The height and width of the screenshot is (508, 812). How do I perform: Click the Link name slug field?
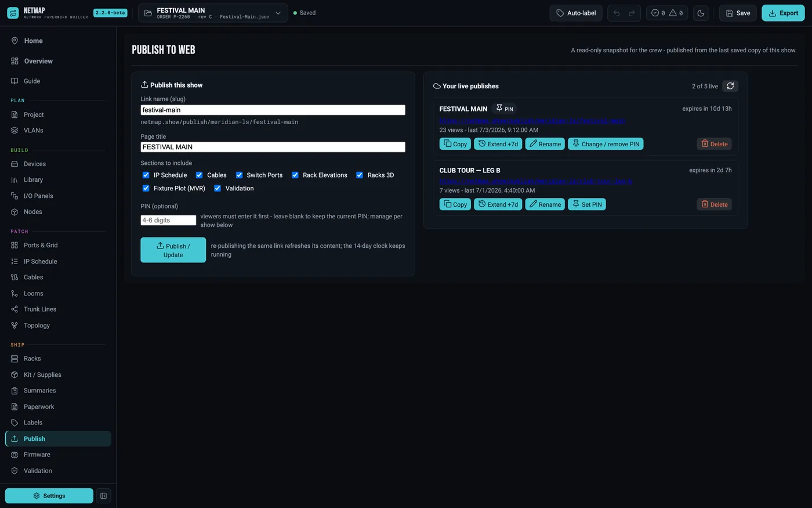(273, 110)
